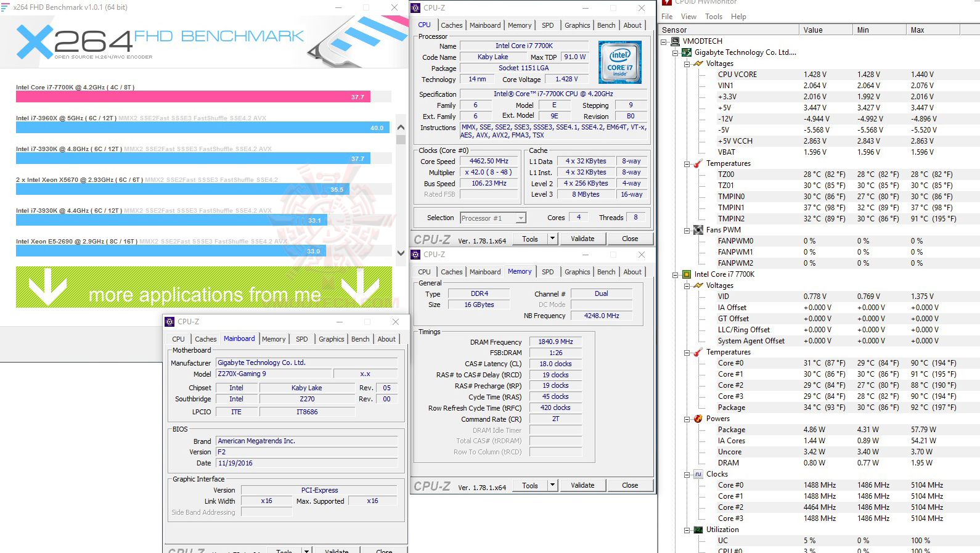Open HWMonitor Tools menu

(x=714, y=17)
